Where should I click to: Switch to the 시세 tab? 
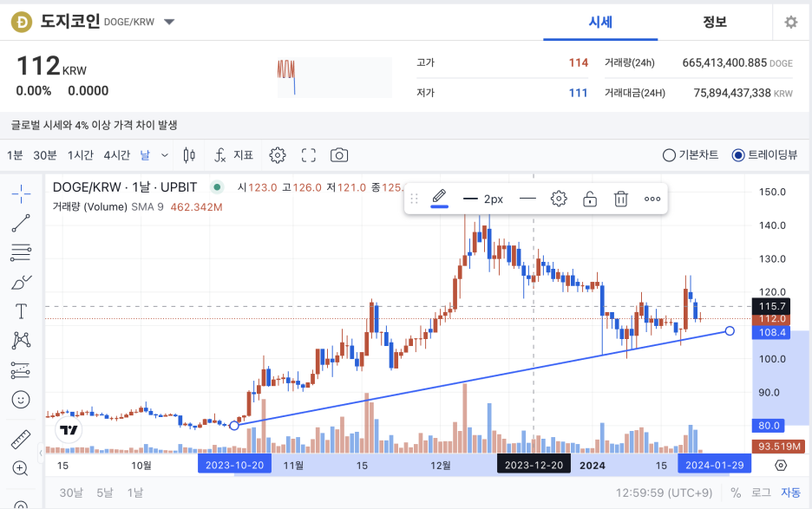click(600, 23)
